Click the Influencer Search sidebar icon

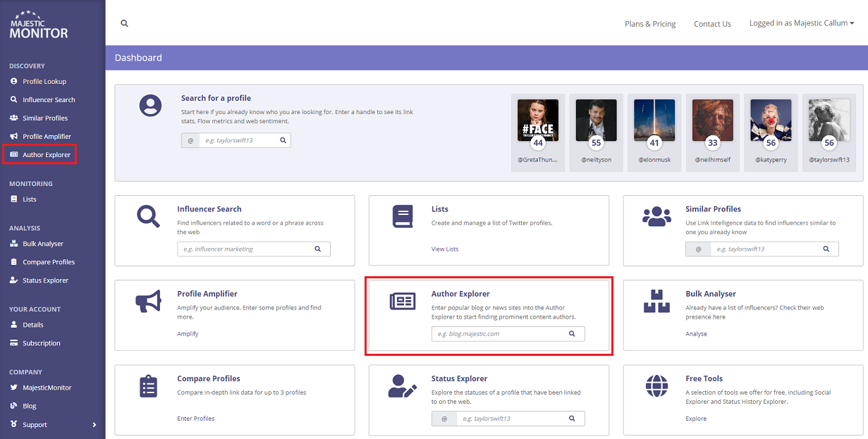14,99
